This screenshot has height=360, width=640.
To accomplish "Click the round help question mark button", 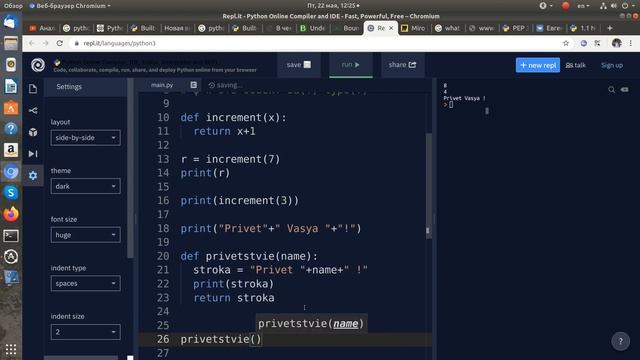I will click(x=620, y=341).
